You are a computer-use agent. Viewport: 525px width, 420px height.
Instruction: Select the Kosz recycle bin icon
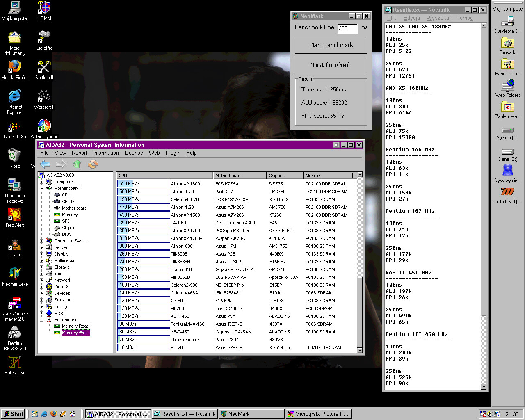point(15,159)
